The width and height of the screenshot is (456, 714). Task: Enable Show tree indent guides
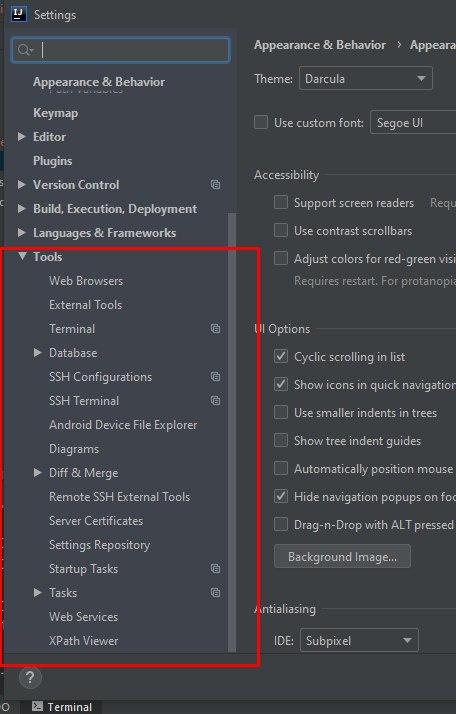[281, 440]
